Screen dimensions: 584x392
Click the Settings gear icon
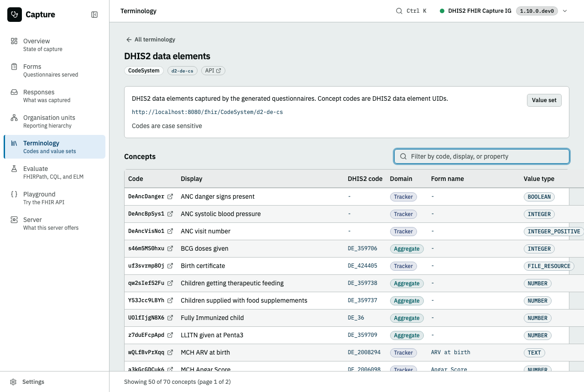point(14,382)
